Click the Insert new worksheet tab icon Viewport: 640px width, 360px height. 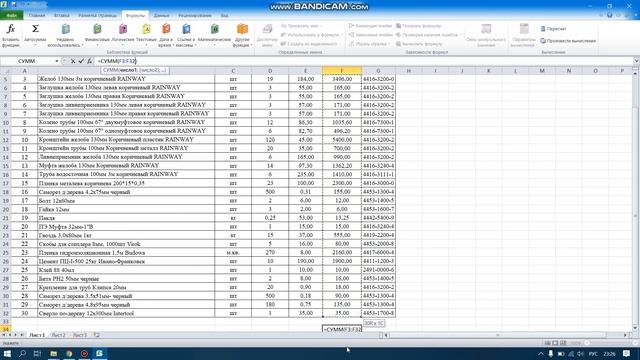(x=97, y=335)
